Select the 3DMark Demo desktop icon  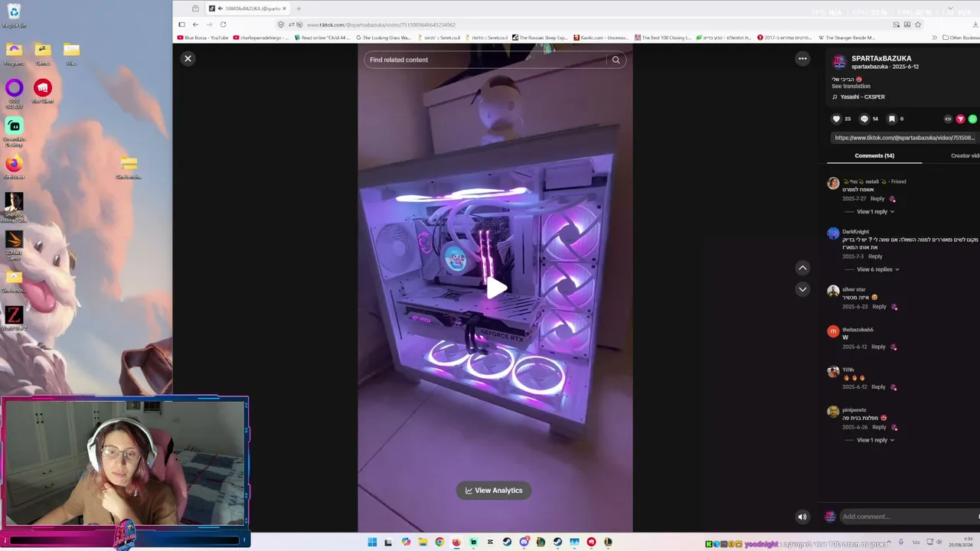click(14, 245)
